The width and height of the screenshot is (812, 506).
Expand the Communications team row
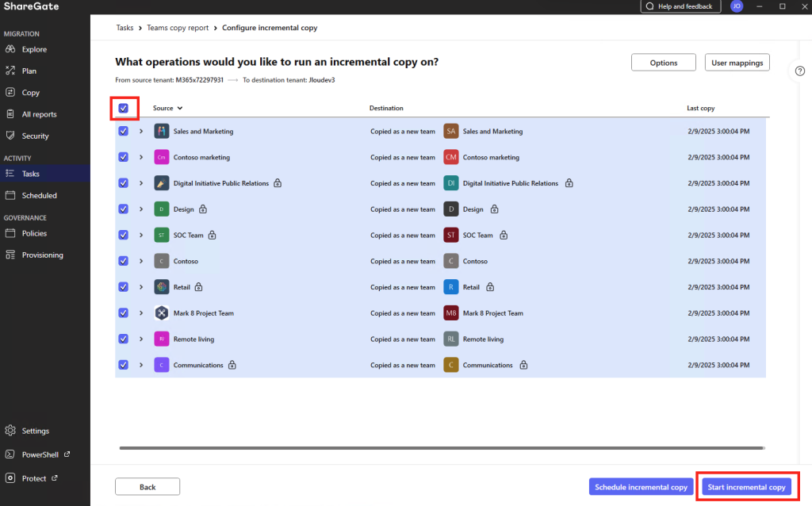point(141,365)
